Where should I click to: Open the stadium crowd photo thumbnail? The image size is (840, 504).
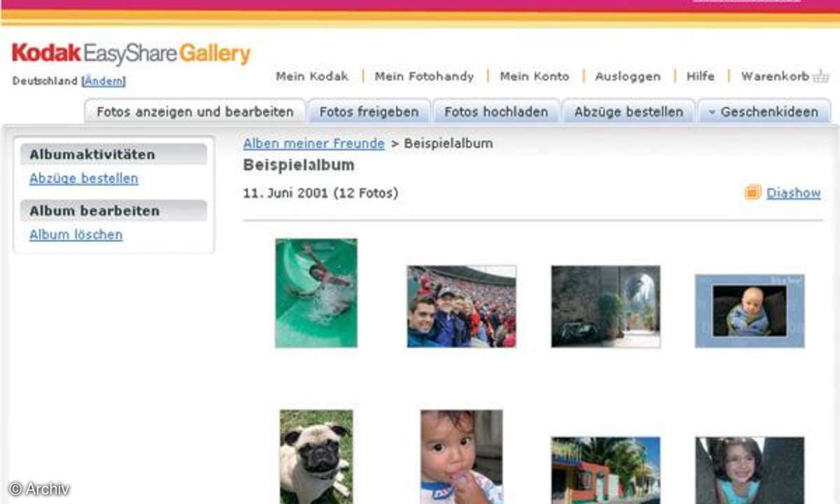[x=462, y=307]
